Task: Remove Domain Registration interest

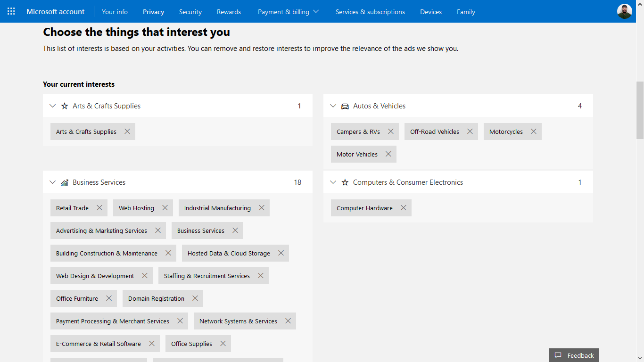Action: pos(195,298)
